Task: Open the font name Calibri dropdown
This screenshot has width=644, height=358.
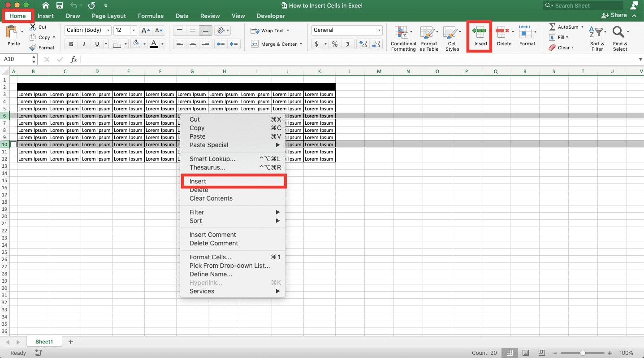Action: tap(107, 31)
